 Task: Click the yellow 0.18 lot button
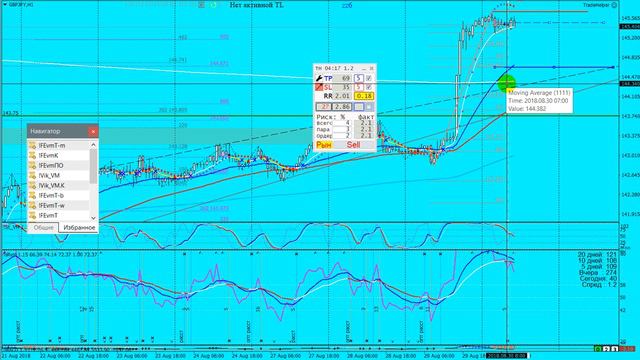click(x=363, y=96)
